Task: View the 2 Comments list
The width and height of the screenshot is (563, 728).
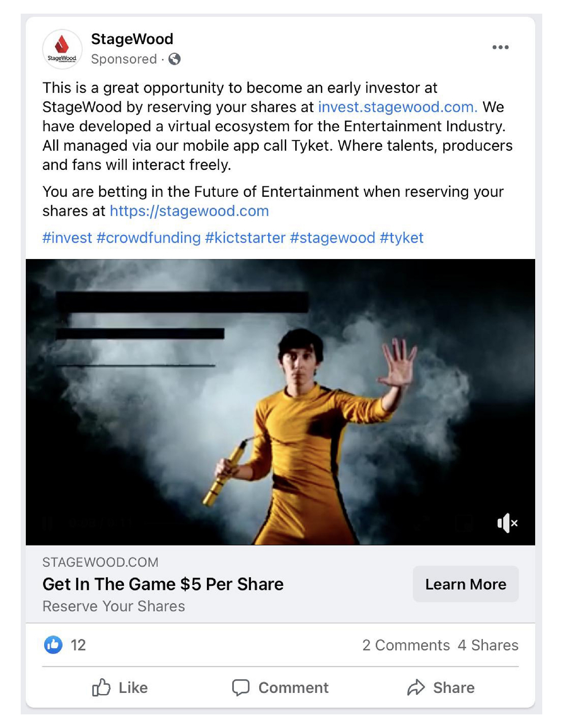Action: [406, 645]
